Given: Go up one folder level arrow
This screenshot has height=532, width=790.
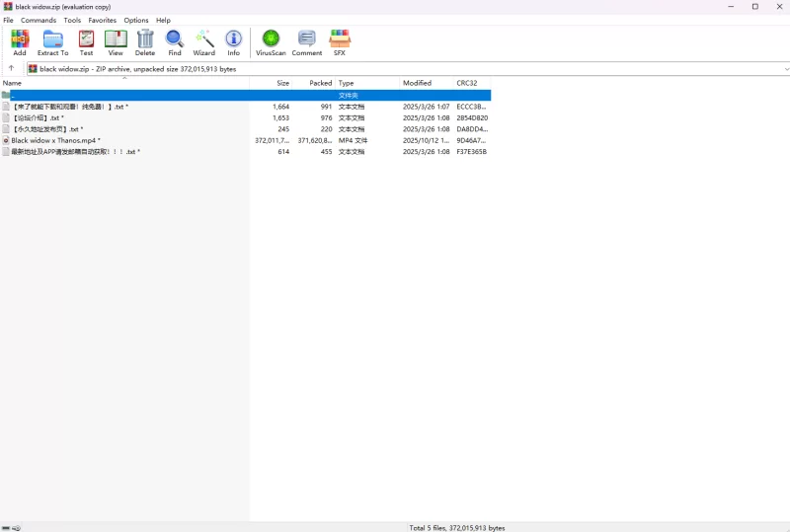Looking at the screenshot, I should pyautogui.click(x=12, y=69).
